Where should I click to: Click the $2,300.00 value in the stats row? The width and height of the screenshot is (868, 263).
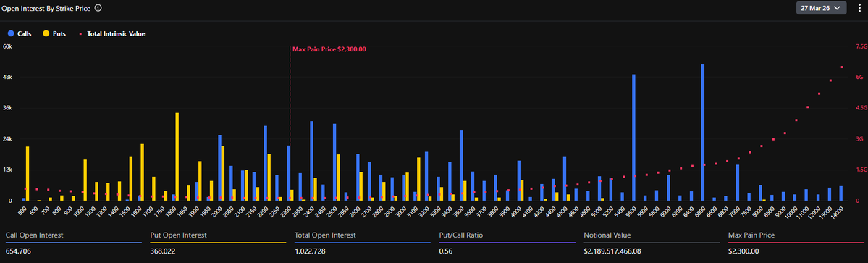coord(743,251)
